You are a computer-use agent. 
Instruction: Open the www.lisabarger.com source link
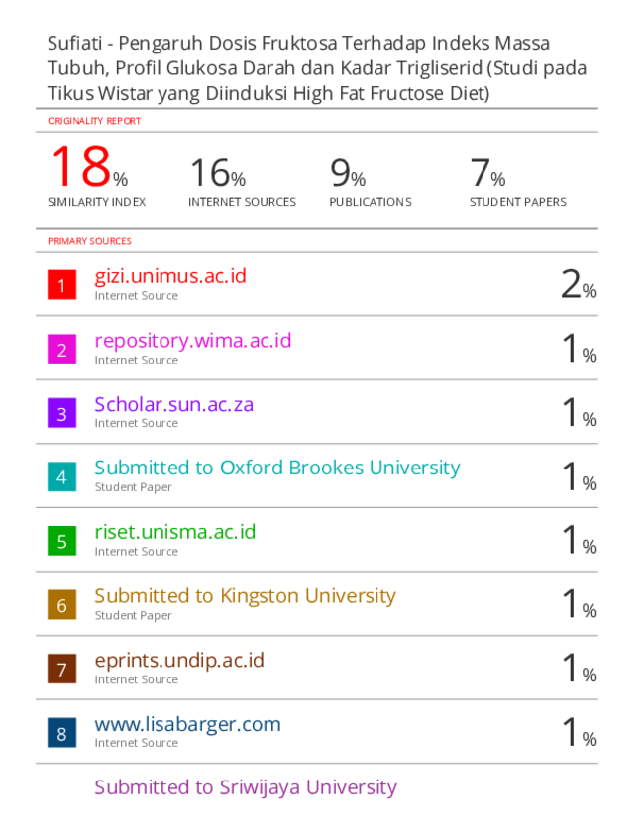pyautogui.click(x=187, y=724)
